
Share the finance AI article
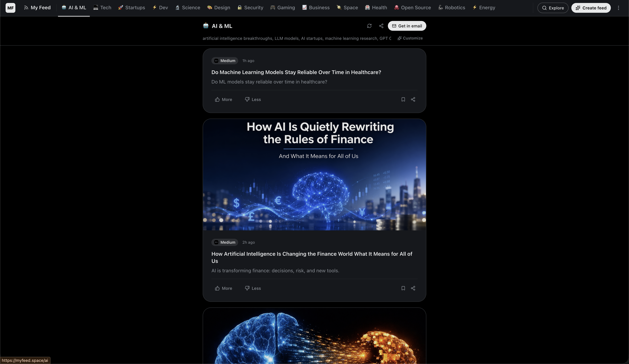413,288
